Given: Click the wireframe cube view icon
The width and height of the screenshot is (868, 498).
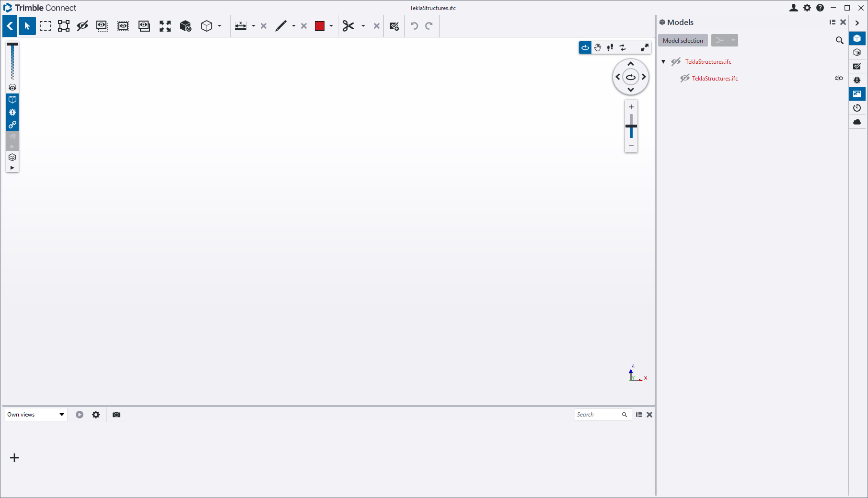Looking at the screenshot, I should point(207,26).
